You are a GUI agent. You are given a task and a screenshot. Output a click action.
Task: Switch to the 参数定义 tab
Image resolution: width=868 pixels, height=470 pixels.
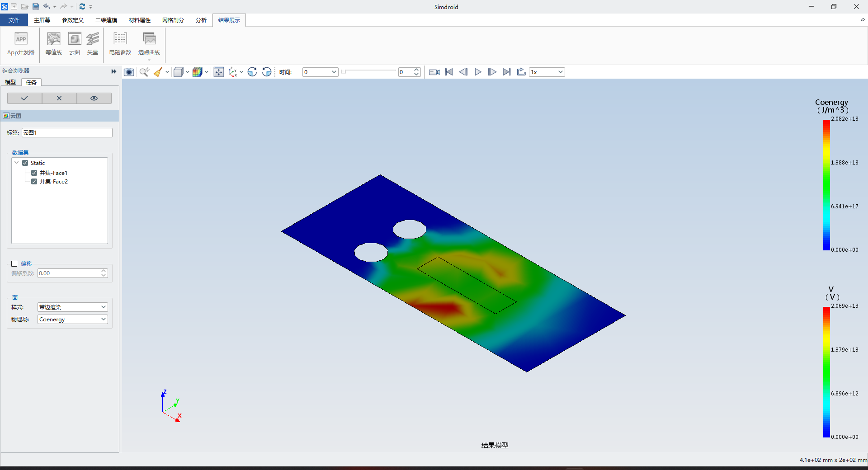coord(73,20)
